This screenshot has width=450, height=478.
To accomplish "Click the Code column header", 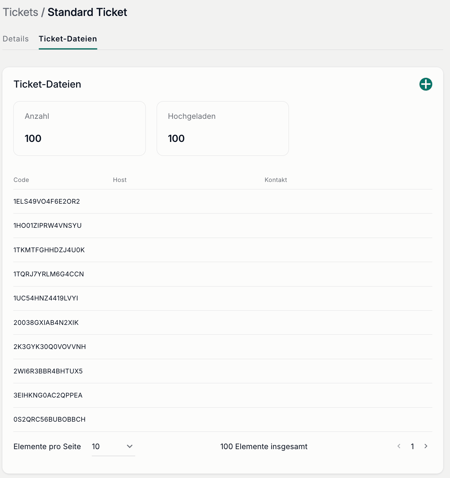I will tap(21, 180).
